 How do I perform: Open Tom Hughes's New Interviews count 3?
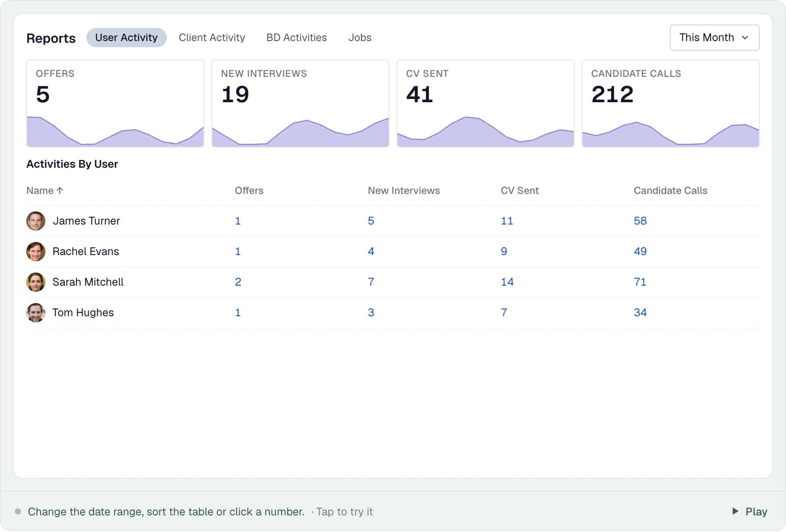[371, 313]
